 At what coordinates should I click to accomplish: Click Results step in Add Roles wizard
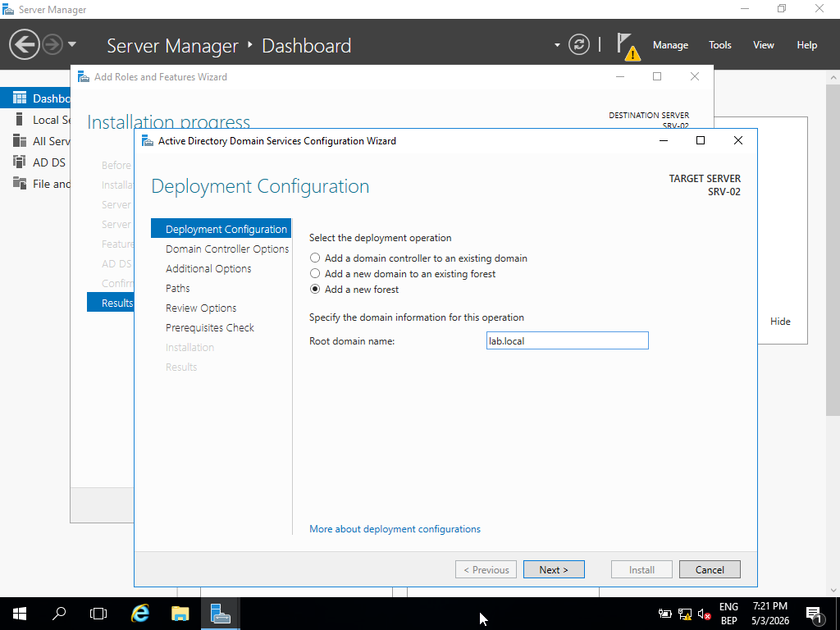(x=111, y=303)
